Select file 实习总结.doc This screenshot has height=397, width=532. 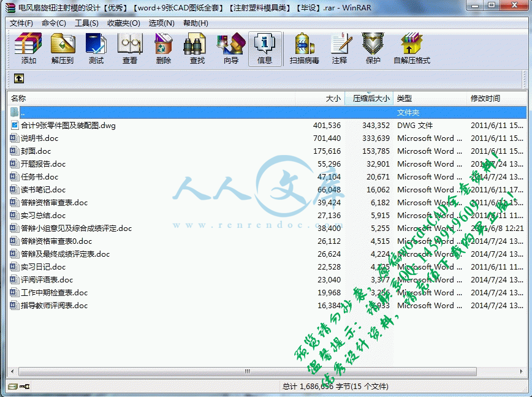pos(43,216)
